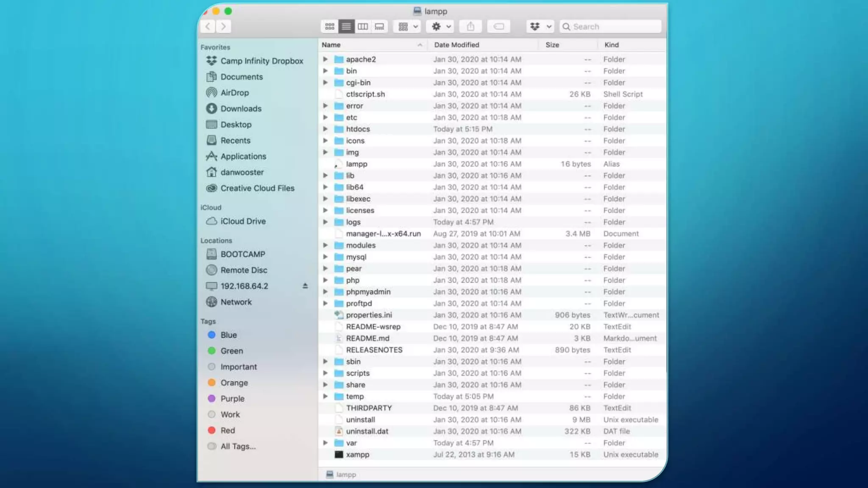Eject the 192.168.64.2 volume
This screenshot has width=868, height=488.
(x=305, y=286)
